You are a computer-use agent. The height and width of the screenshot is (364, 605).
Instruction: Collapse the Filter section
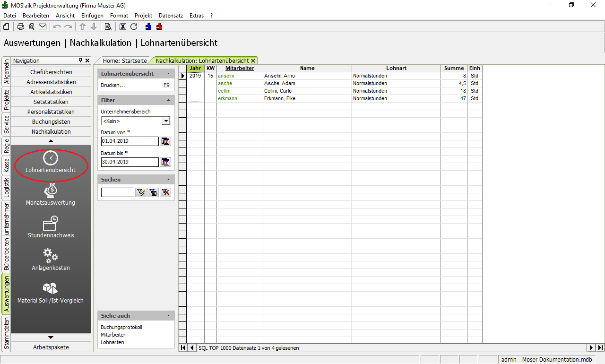click(x=169, y=100)
